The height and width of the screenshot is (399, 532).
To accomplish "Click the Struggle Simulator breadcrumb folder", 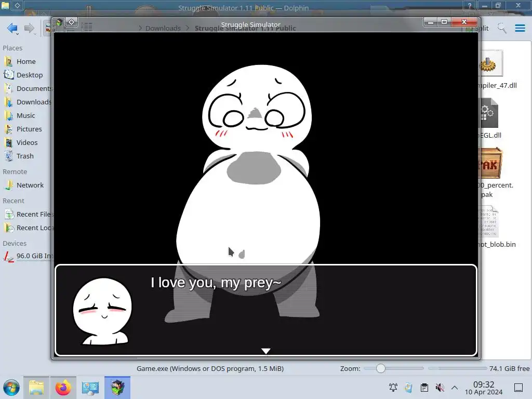I will pos(245,28).
